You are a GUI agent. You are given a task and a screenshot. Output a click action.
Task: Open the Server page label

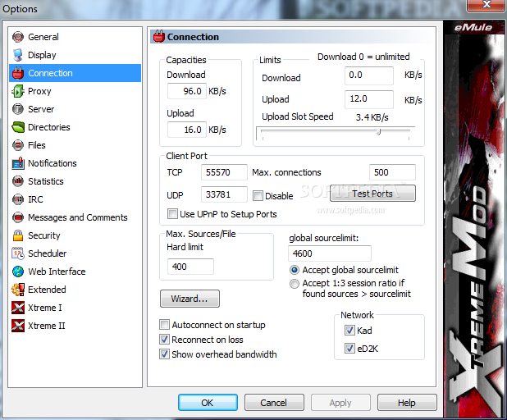pos(41,109)
